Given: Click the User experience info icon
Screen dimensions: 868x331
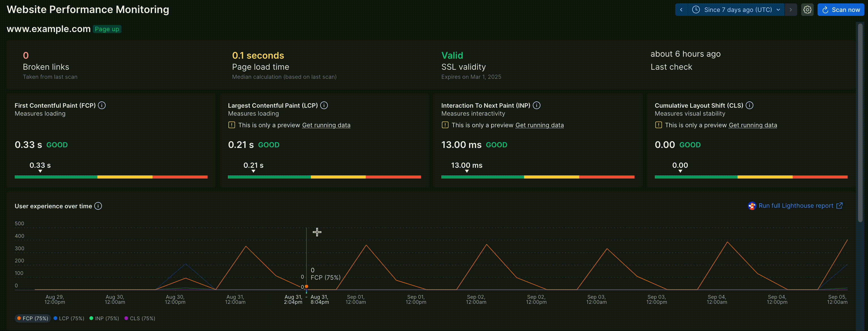Looking at the screenshot, I should click(98, 206).
